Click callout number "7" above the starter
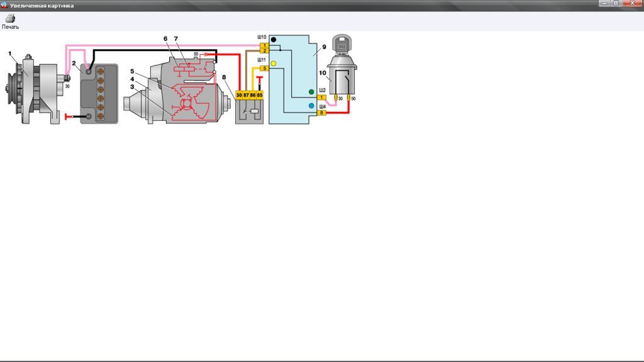 pos(176,38)
